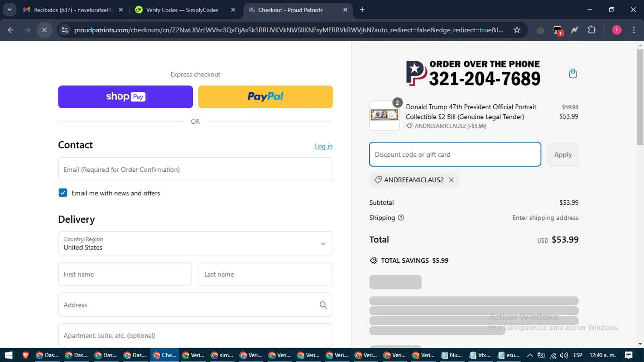The image size is (644, 362).
Task: Focus the Discount code or gift card field
Action: (455, 154)
